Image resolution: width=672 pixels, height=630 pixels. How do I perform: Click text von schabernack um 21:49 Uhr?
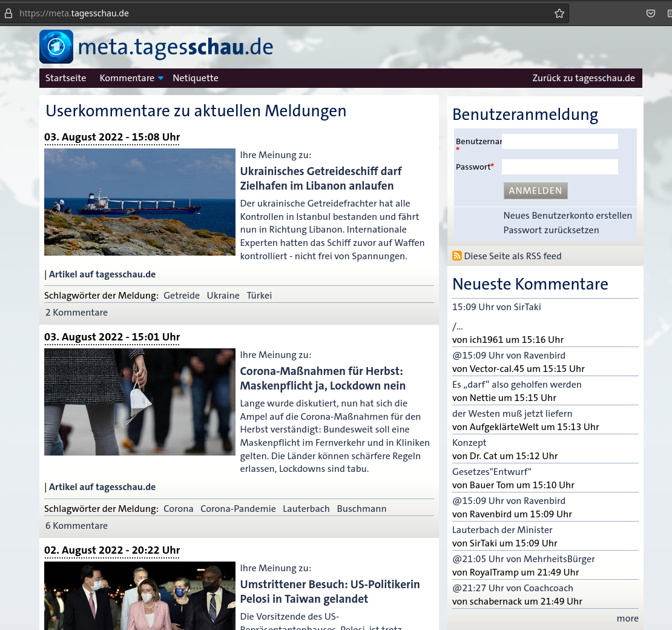pos(517,602)
